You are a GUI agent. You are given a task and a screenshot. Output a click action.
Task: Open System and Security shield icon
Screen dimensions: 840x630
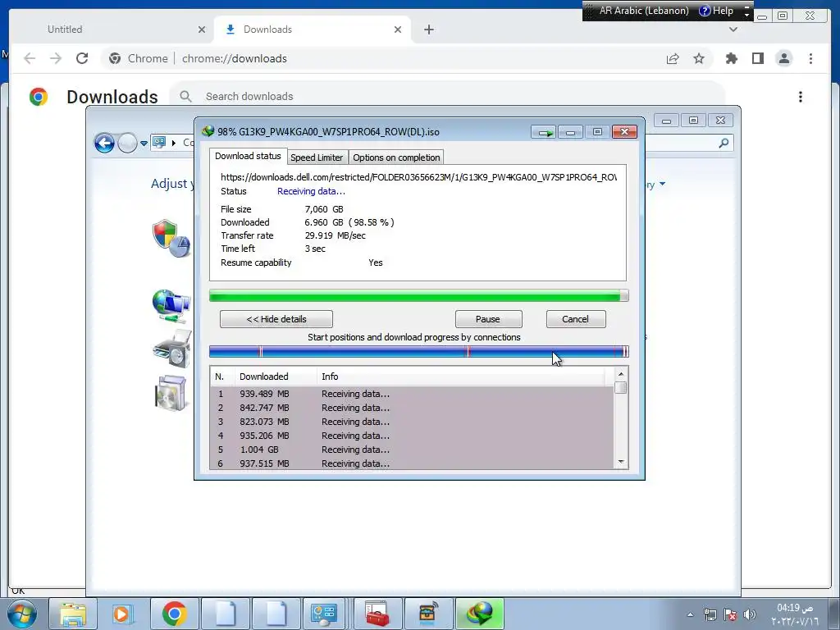click(171, 238)
